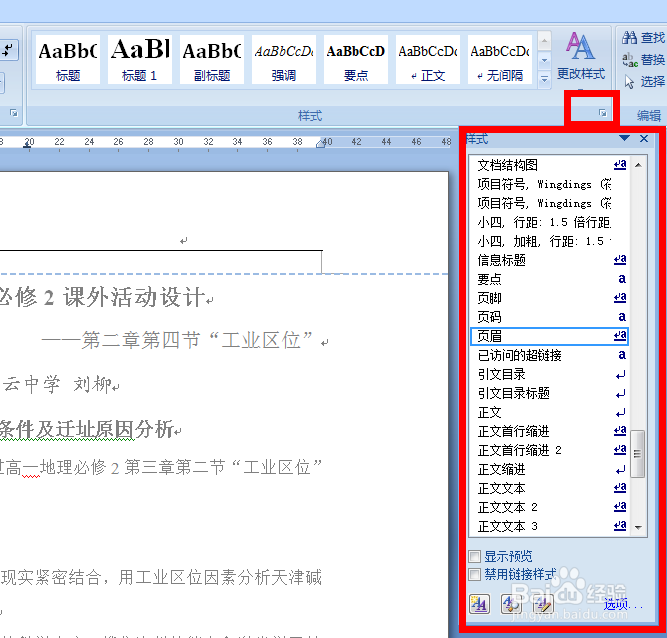Click the styles list scrollbar thumb

(x=638, y=454)
